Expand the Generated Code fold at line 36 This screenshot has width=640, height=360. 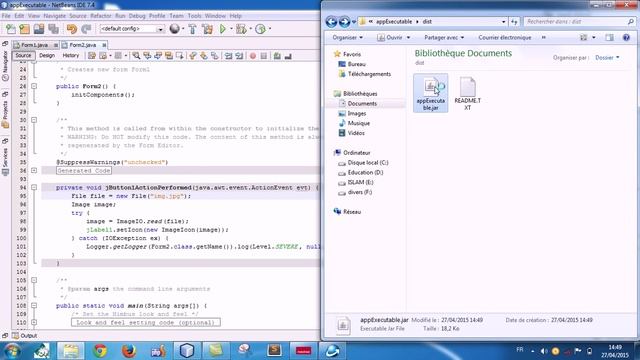(34, 171)
